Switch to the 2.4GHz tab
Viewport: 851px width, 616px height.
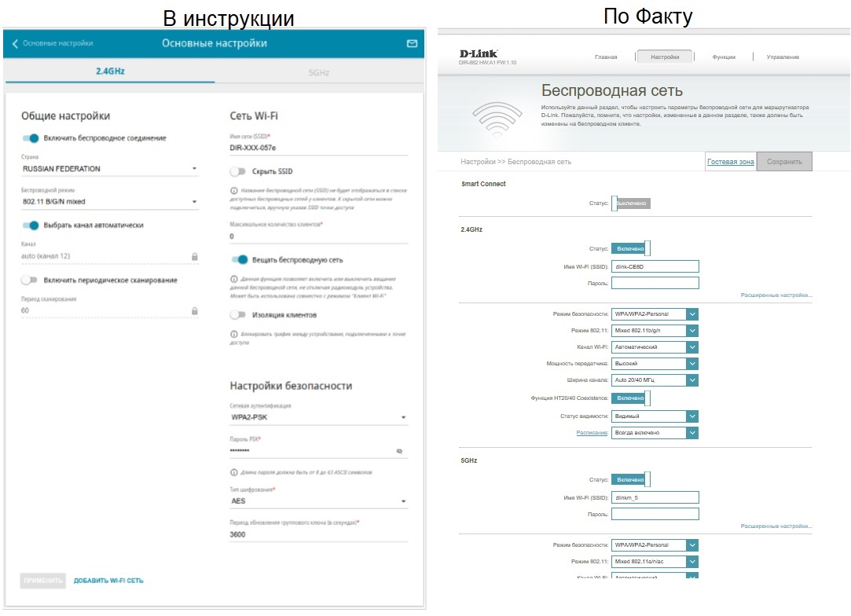tap(110, 71)
